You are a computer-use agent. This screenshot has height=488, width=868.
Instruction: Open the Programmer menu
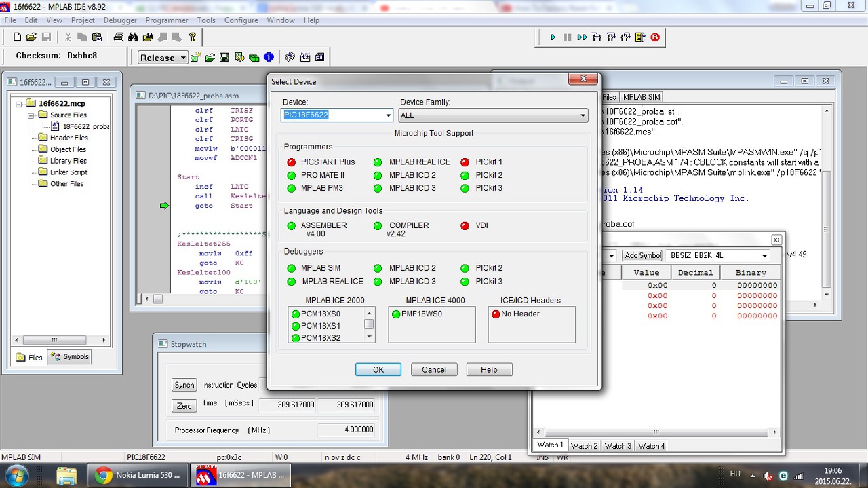click(167, 20)
